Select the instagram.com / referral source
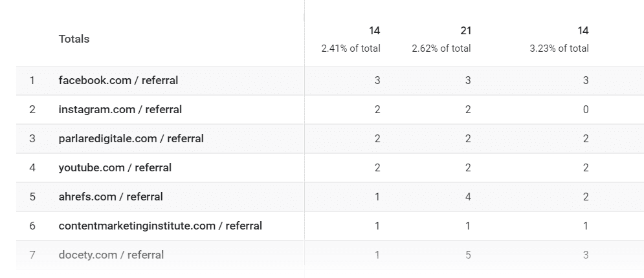Viewport: 644px width, 278px height. (120, 110)
